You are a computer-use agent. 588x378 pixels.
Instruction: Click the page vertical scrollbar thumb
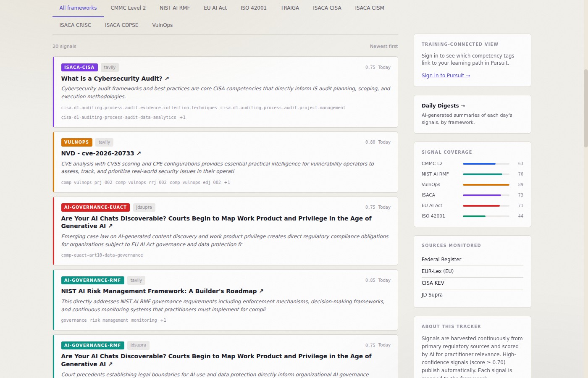point(585,108)
